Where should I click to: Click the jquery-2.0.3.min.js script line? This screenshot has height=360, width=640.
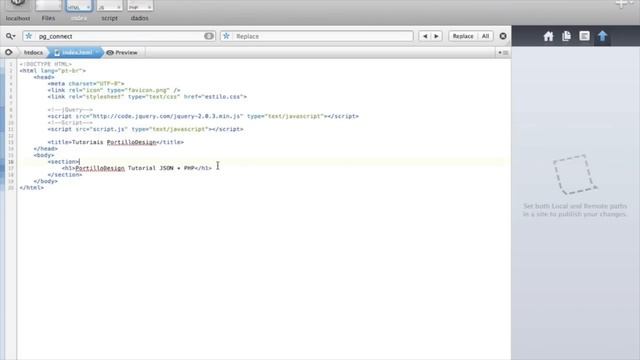click(x=203, y=116)
